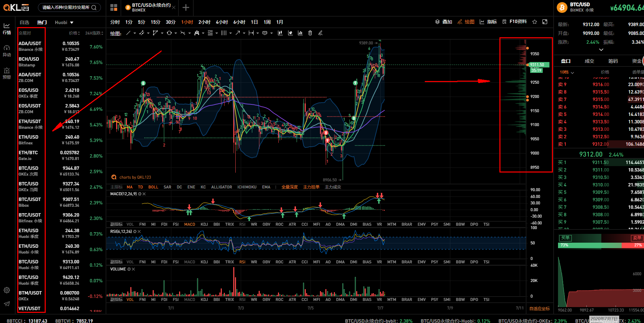This screenshot has height=323, width=644.
Task: Click the pen edit icon beside trash
Action: (x=320, y=33)
